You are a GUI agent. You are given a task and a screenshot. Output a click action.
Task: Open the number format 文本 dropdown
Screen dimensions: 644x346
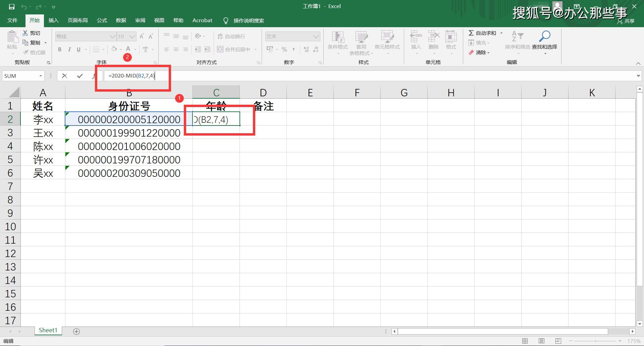point(316,37)
